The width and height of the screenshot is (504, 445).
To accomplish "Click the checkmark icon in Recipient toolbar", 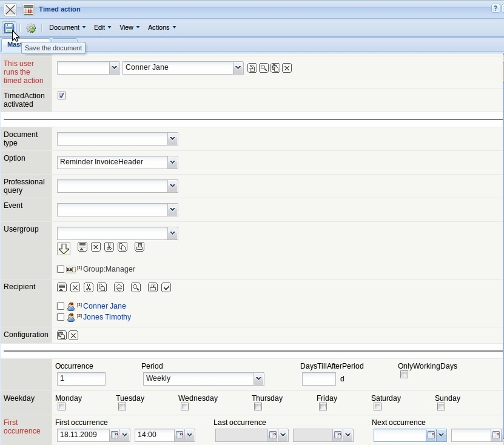I will pos(166,287).
